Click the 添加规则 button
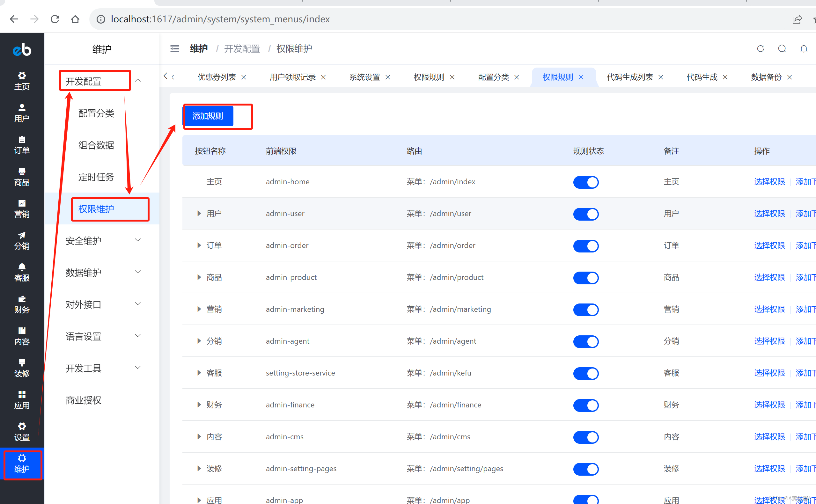The image size is (816, 504). pyautogui.click(x=208, y=116)
